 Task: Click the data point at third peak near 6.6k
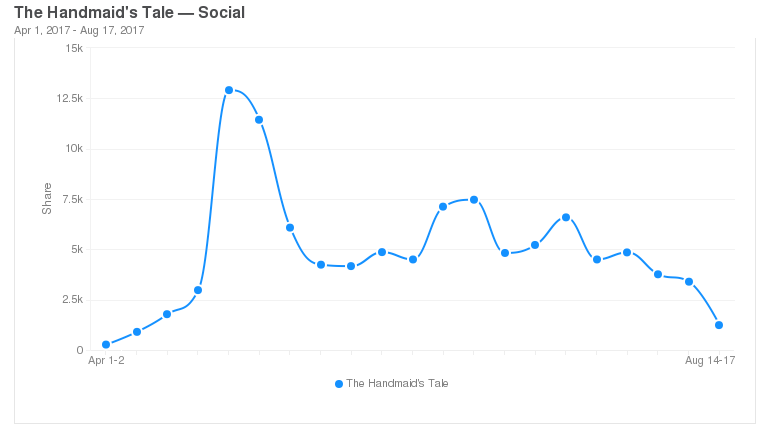[x=566, y=217]
